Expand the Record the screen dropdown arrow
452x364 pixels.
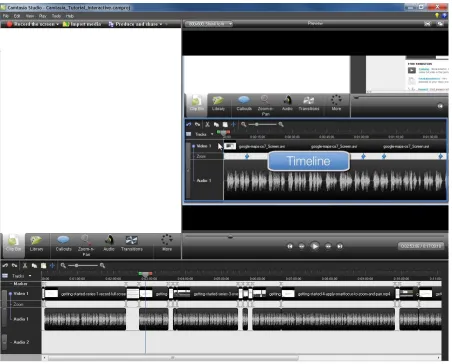coord(58,24)
